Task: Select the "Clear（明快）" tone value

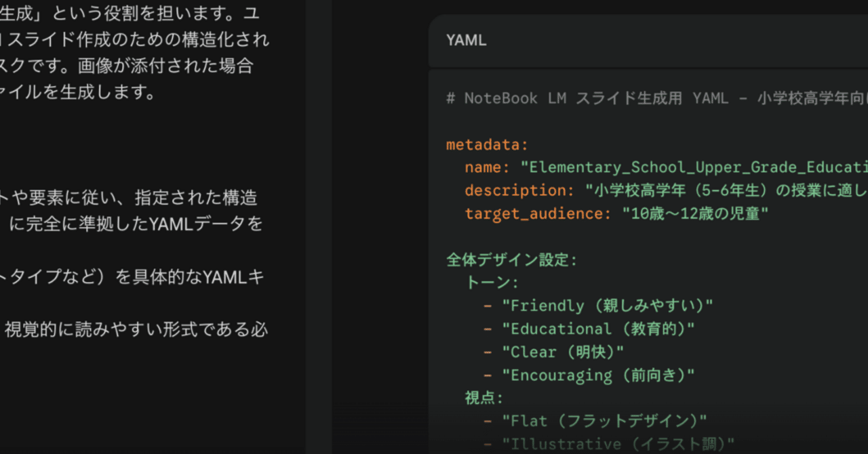Action: [570, 352]
